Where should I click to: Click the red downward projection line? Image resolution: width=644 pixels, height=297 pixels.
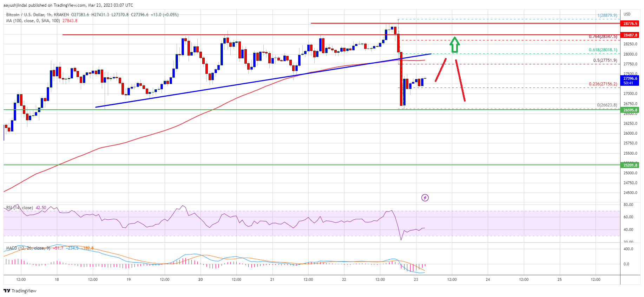point(460,80)
